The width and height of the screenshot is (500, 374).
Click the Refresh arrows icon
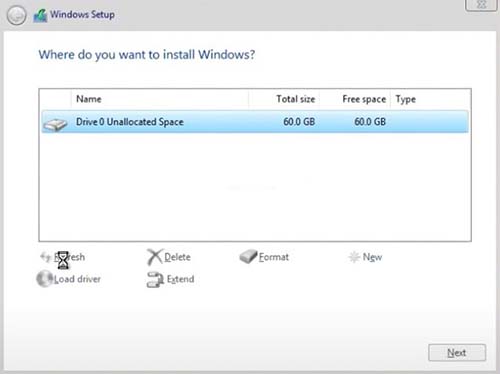coord(45,257)
